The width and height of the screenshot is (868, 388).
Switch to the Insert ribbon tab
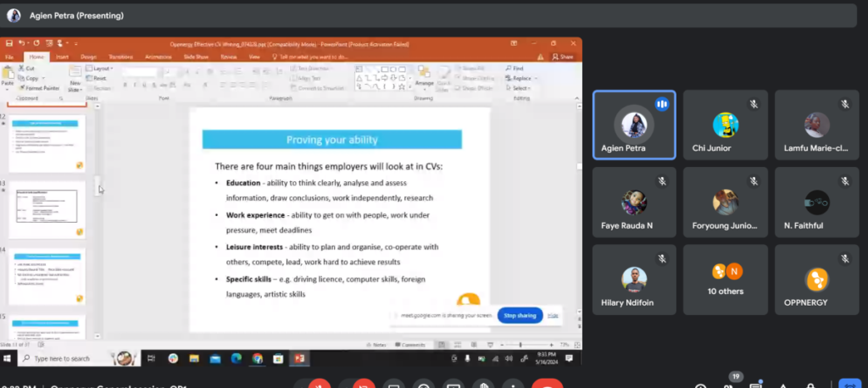point(62,57)
